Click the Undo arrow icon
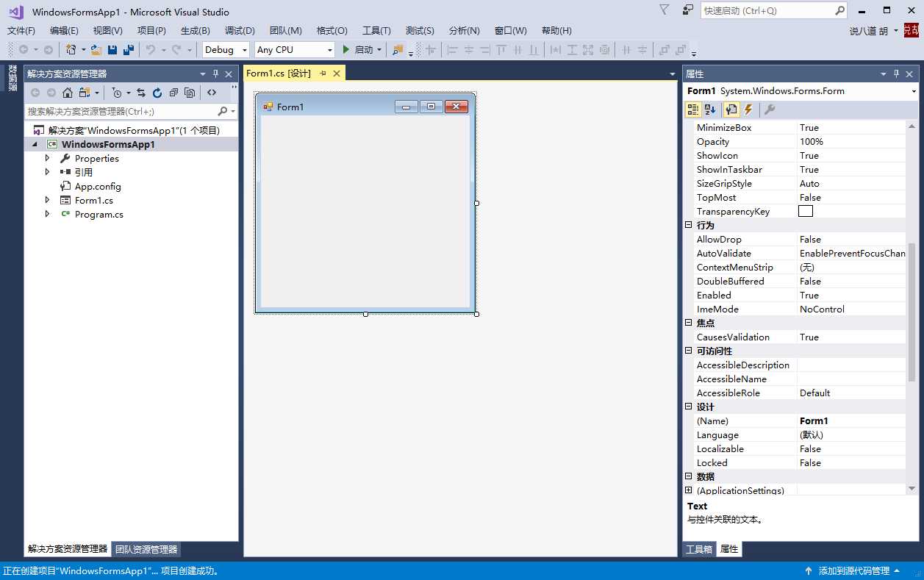The image size is (924, 580). pos(150,49)
